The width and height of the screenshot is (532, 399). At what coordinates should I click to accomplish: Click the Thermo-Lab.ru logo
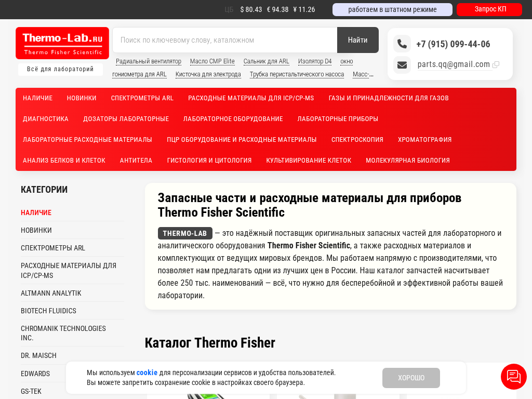point(62,43)
